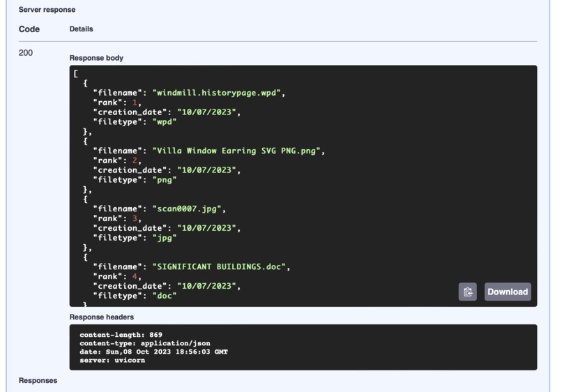562x392 pixels.
Task: Click the content-length: 869 header
Action: pos(121,335)
